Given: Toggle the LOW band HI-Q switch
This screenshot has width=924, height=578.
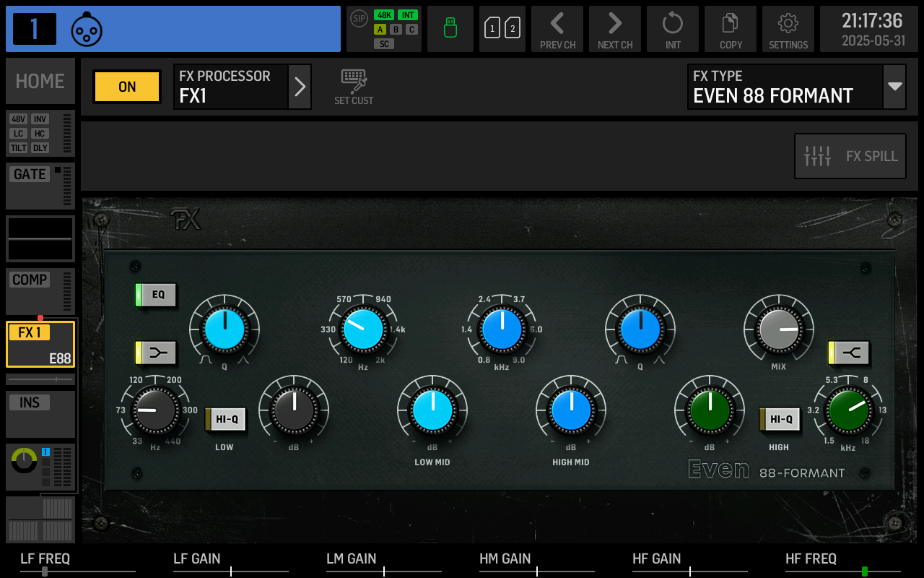Looking at the screenshot, I should tap(226, 419).
